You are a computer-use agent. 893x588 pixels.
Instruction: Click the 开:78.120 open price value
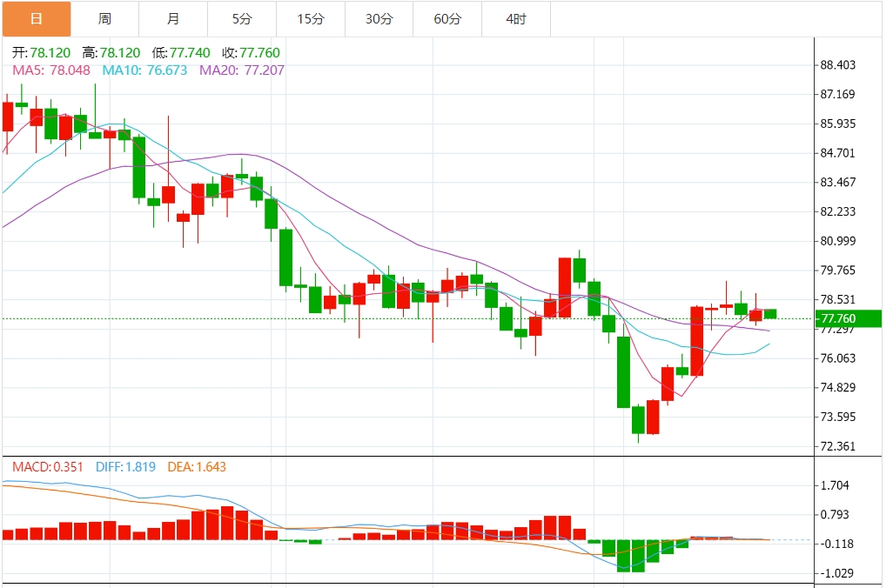coord(42,53)
